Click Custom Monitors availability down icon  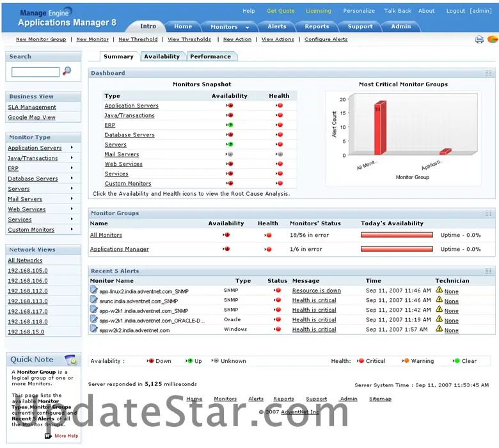230,183
